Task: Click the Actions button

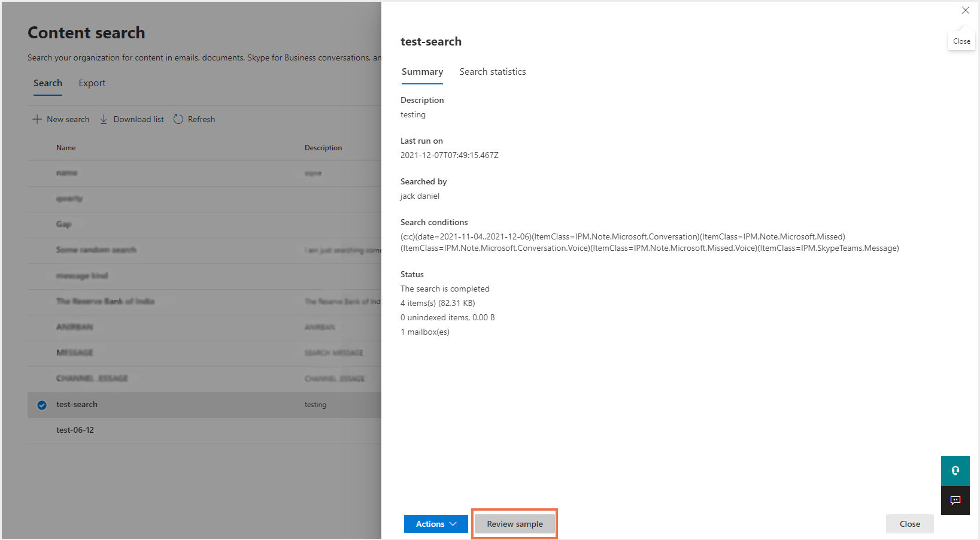Action: click(430, 524)
